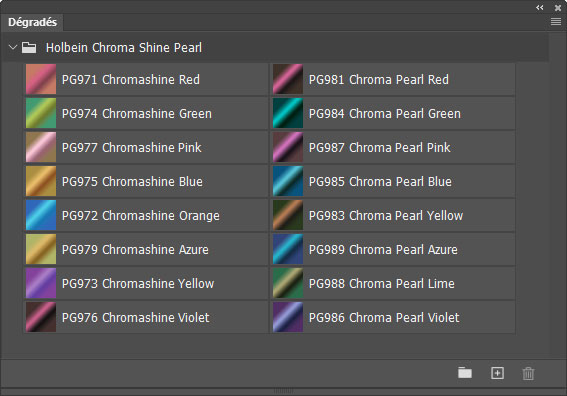Collapse the panel with the double-arrow icon
567x396 pixels.
tap(540, 8)
